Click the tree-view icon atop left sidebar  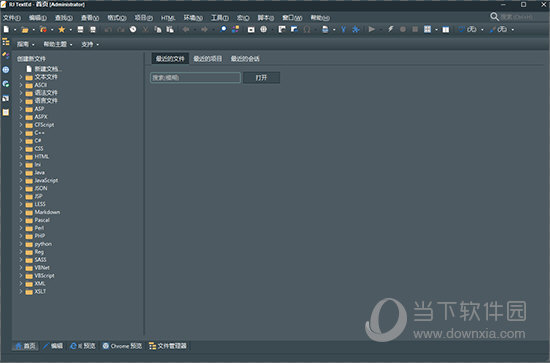[x=6, y=42]
